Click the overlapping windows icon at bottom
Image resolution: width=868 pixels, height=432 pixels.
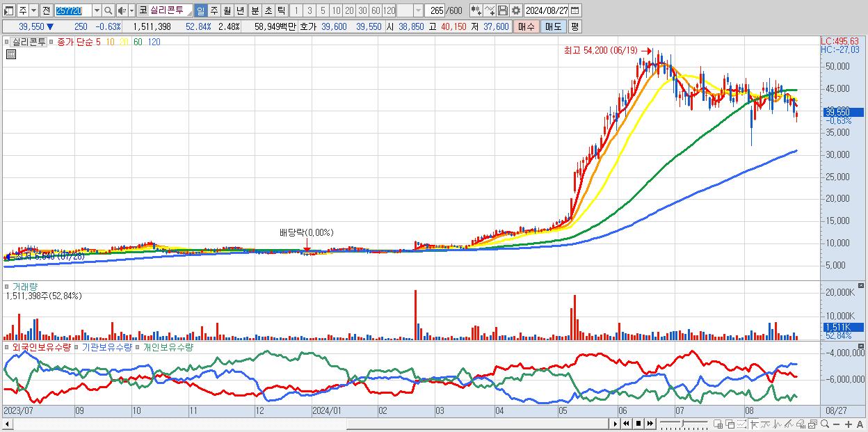[x=730, y=424]
